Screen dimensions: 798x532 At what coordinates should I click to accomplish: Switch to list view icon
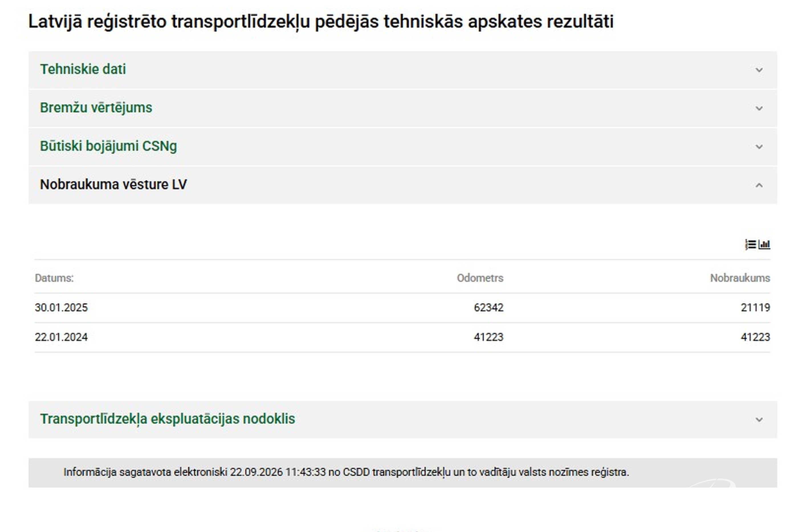point(750,244)
